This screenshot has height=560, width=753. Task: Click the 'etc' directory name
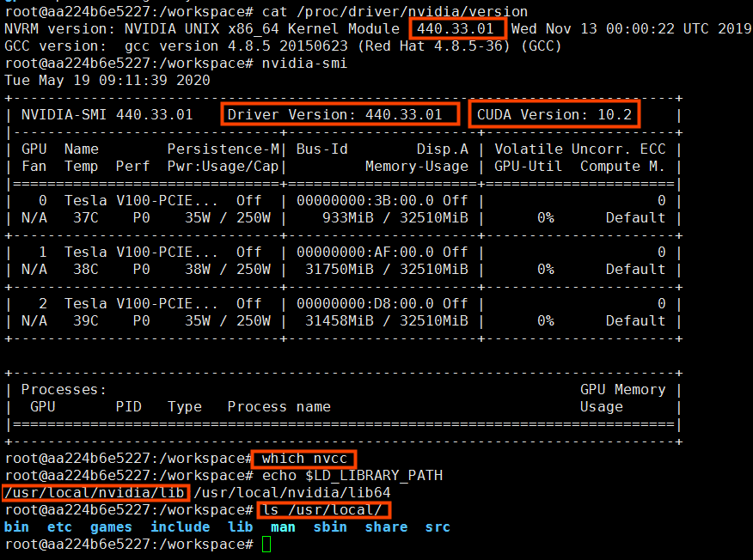[59, 527]
